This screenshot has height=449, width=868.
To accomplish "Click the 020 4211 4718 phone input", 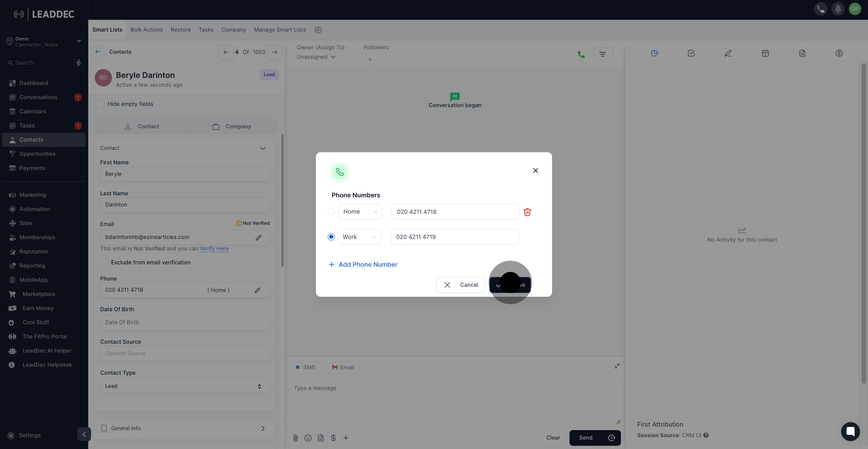I will point(455,212).
